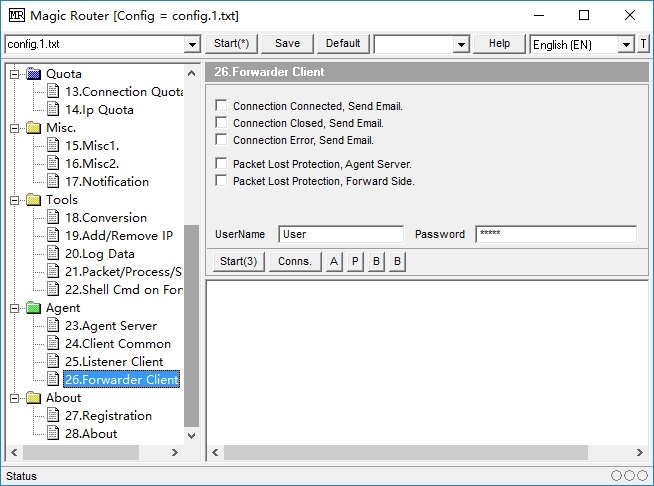Click the MR application icon in title bar
Screen dimensions: 654x486
pos(17,15)
